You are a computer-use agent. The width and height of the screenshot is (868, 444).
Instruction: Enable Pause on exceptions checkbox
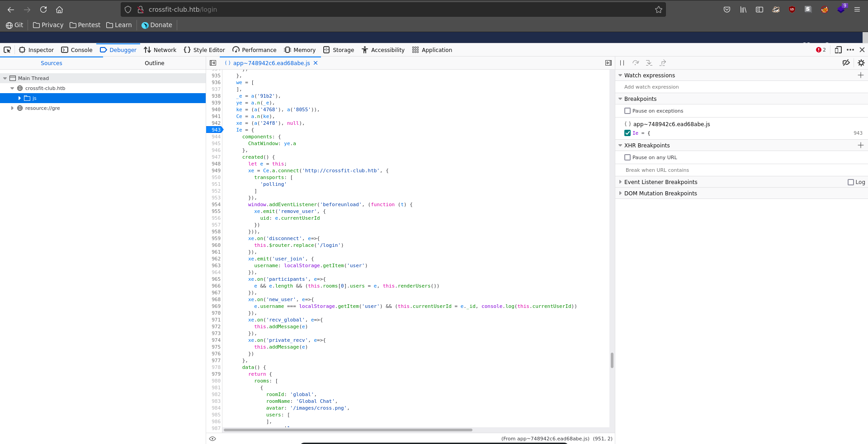pos(627,111)
